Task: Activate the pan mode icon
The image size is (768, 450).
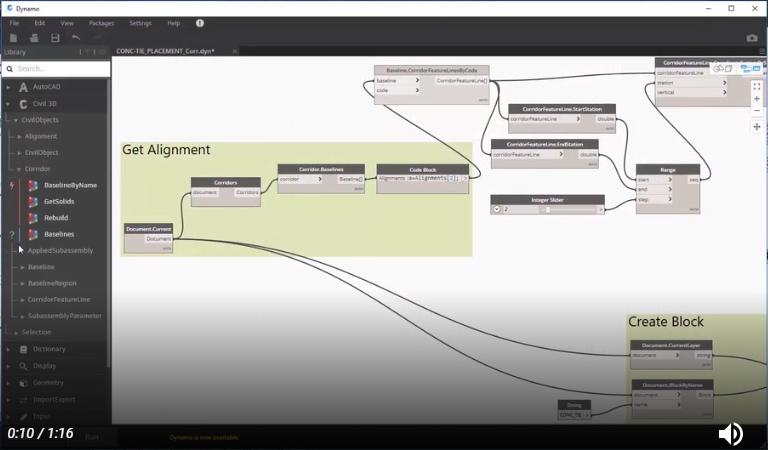Action: pyautogui.click(x=757, y=127)
